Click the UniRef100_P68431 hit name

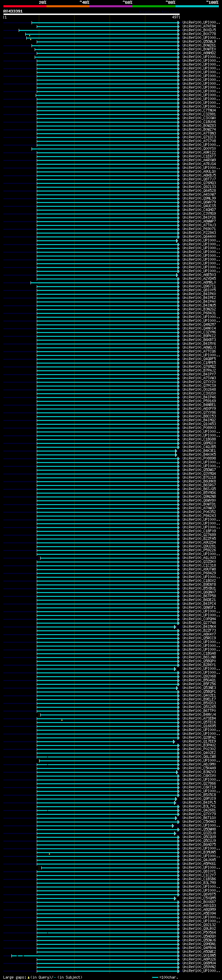pos(199,313)
